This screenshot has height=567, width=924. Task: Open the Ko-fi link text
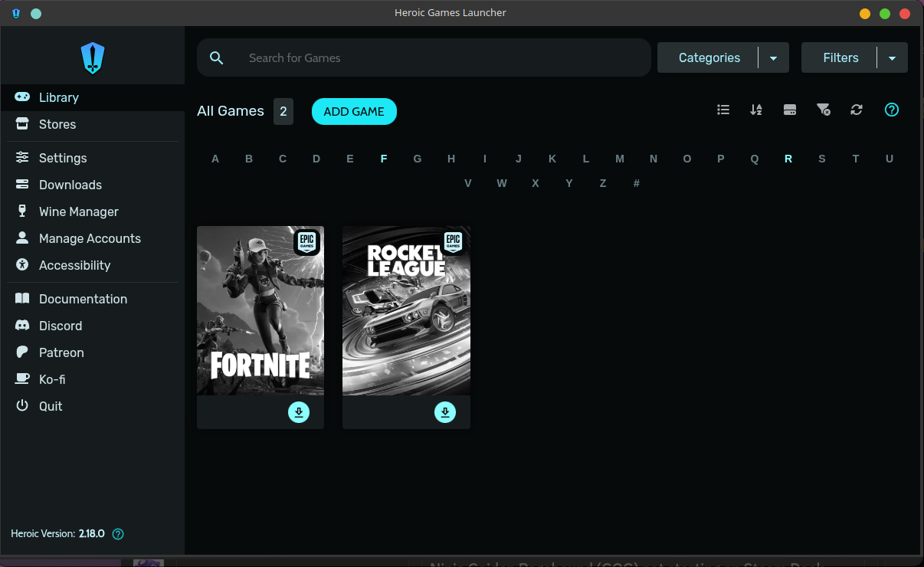pyautogui.click(x=52, y=379)
